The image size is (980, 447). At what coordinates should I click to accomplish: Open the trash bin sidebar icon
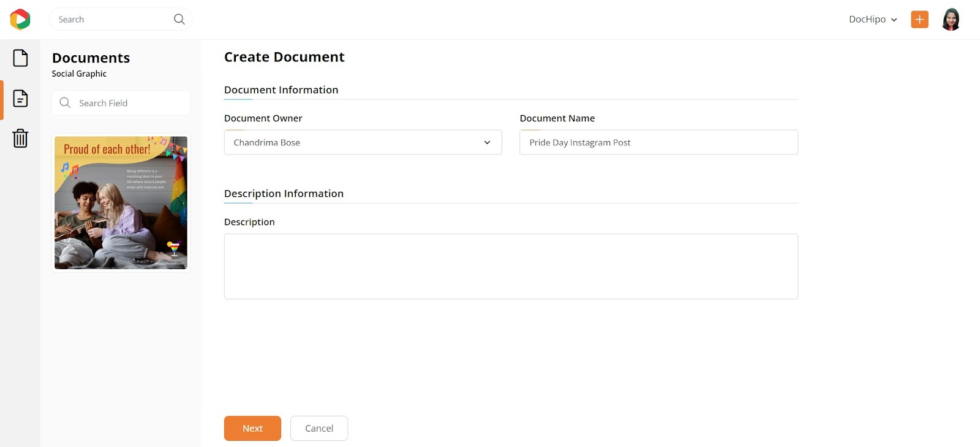click(x=20, y=138)
